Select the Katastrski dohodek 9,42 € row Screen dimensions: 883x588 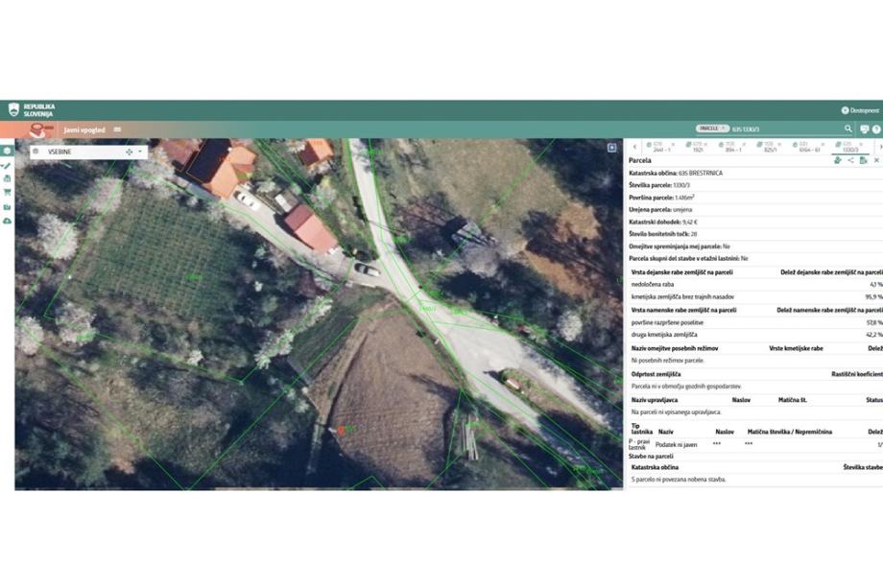(x=755, y=222)
